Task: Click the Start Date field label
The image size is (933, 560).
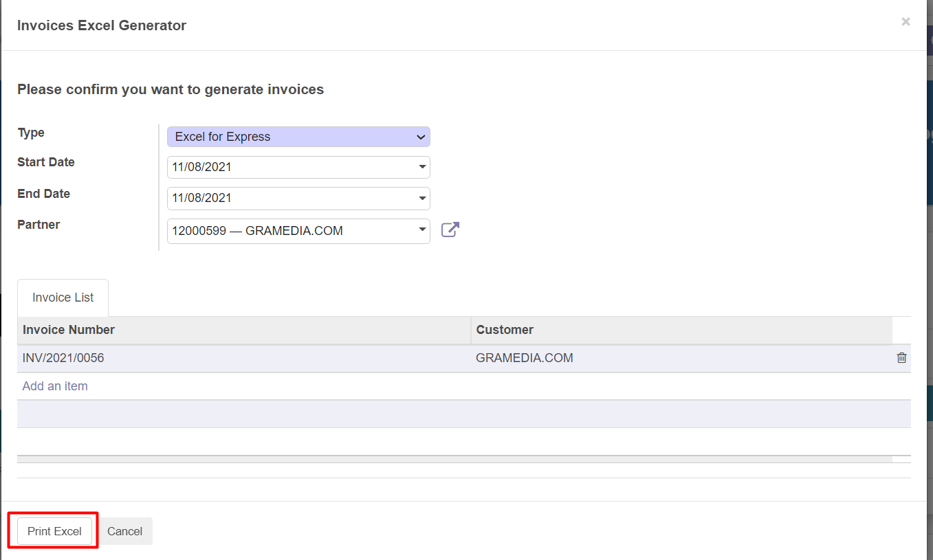Action: [x=46, y=162]
